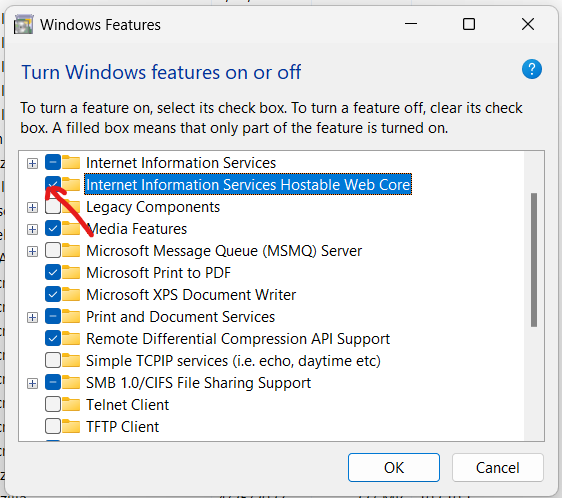Minimize the Windows Features dialog
Screen dimensions: 562x498
click(411, 24)
